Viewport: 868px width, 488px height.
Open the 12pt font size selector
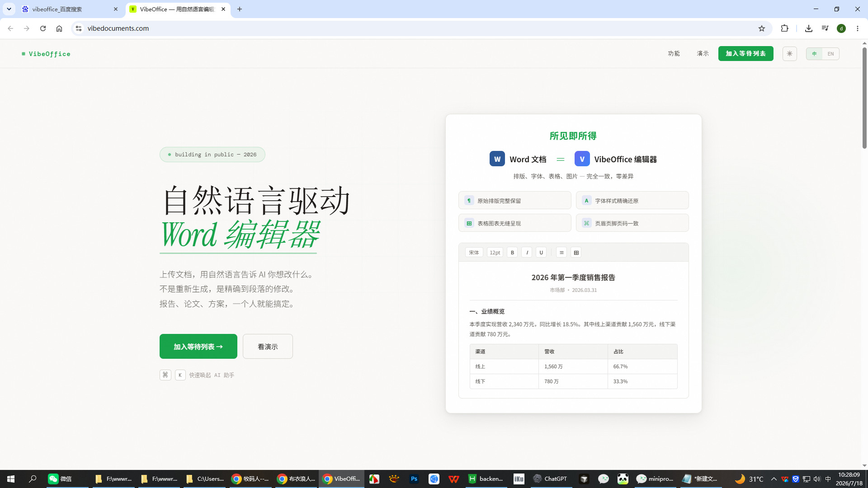[x=495, y=253]
